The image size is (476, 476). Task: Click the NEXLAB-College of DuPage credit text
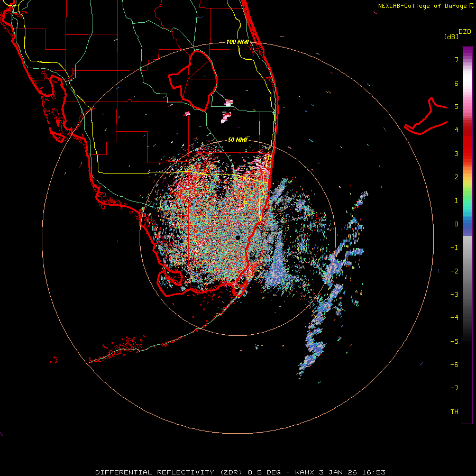tap(425, 6)
